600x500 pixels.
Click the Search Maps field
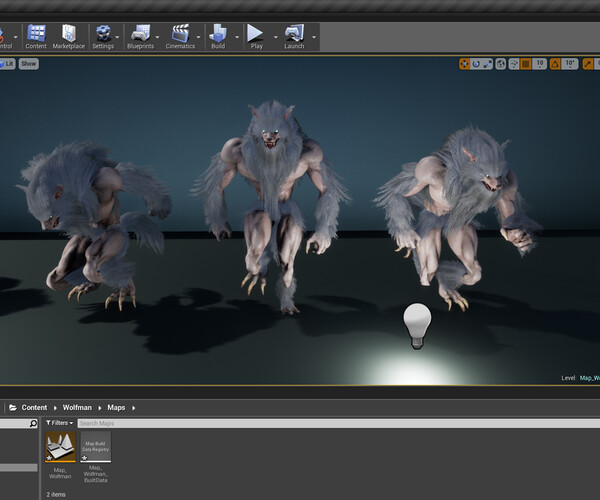tap(339, 423)
